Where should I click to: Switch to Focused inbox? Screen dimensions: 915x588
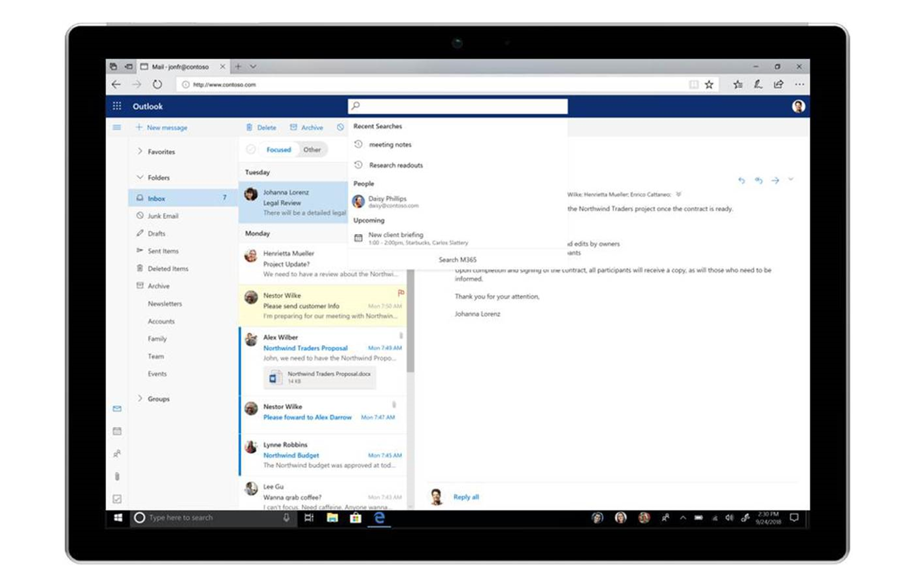coord(278,150)
